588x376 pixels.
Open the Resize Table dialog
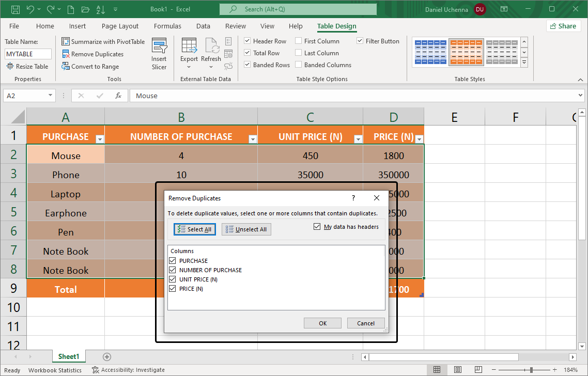[x=27, y=66]
